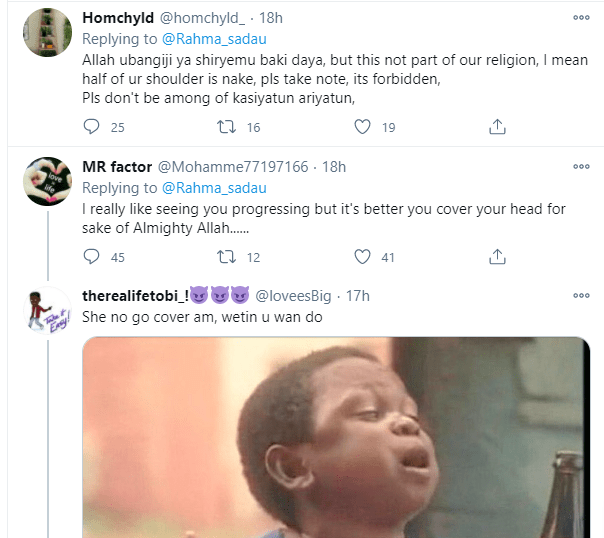Open more options on Homchyld's tweet

[x=581, y=18]
